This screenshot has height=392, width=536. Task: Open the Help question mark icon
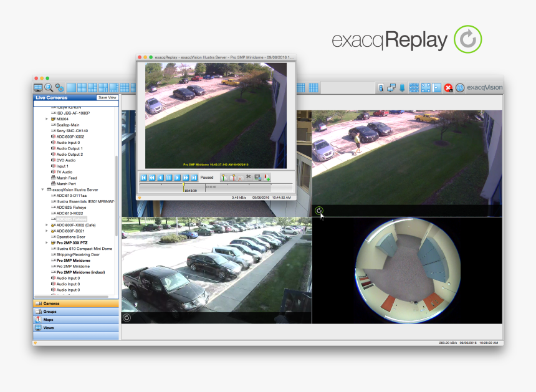460,88
